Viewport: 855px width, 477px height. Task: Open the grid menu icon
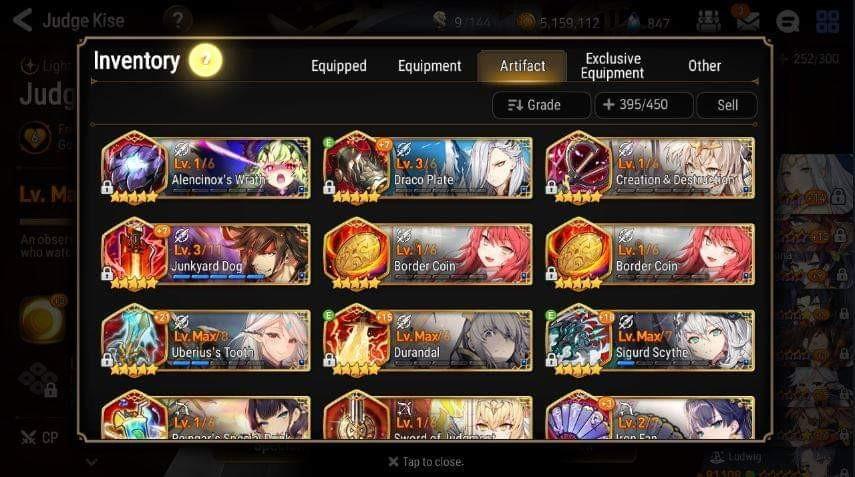(827, 21)
